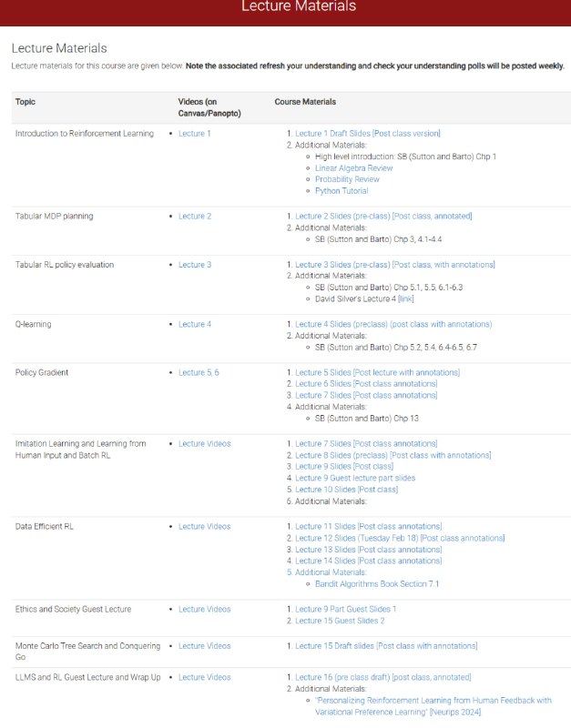Open Bandit Algorithms Book Section 7.1

pyautogui.click(x=377, y=584)
